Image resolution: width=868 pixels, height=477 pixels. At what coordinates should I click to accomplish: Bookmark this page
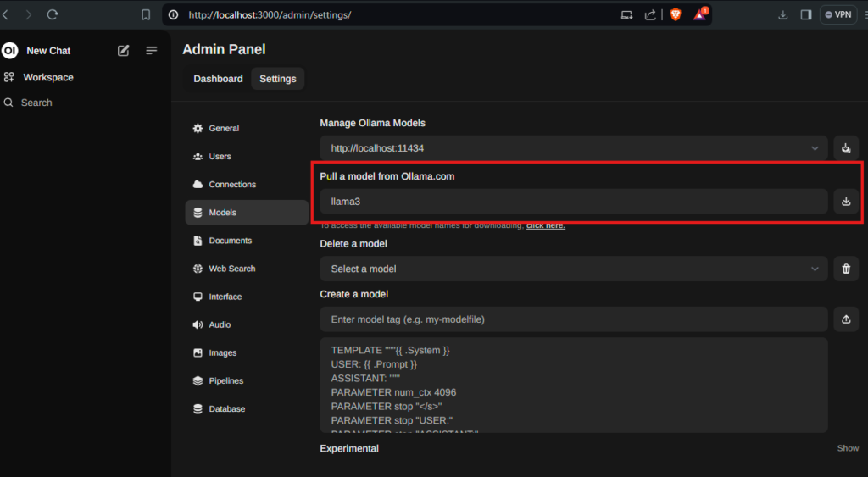(x=146, y=15)
